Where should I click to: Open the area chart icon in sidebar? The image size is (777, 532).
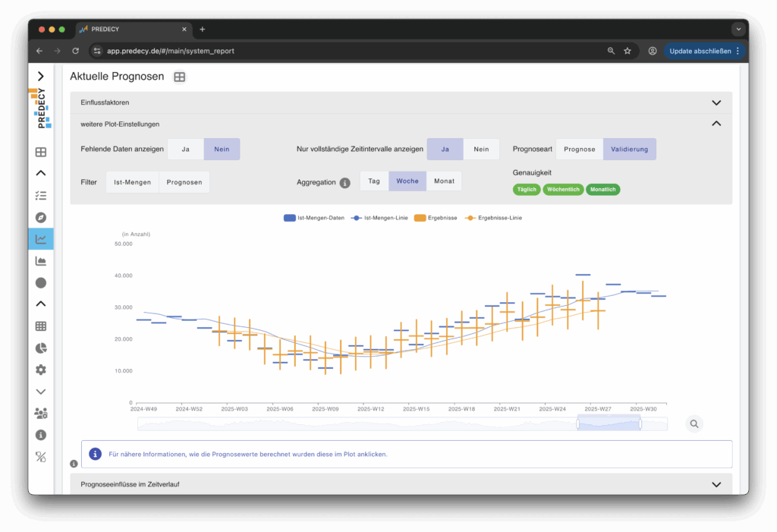click(41, 261)
